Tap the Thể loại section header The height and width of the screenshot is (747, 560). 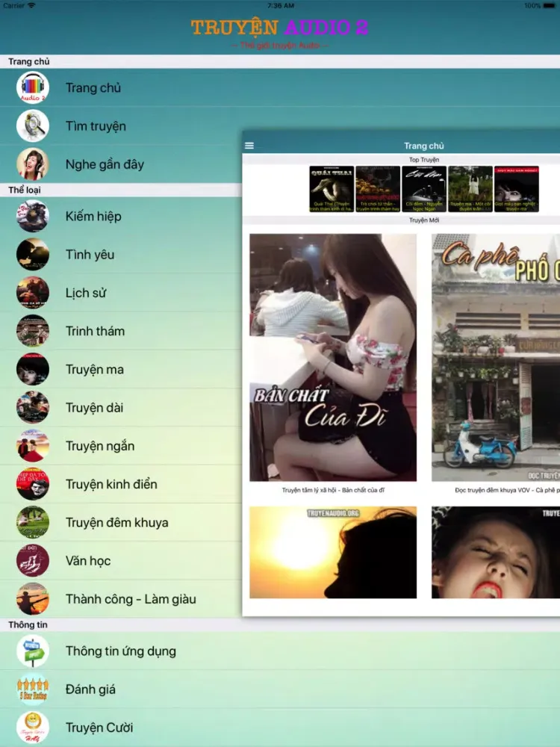(x=25, y=190)
